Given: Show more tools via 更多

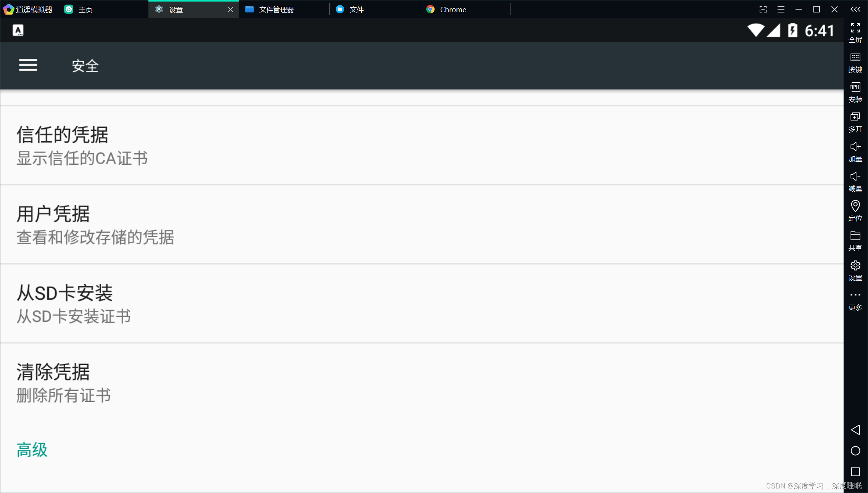Looking at the screenshot, I should [x=855, y=300].
